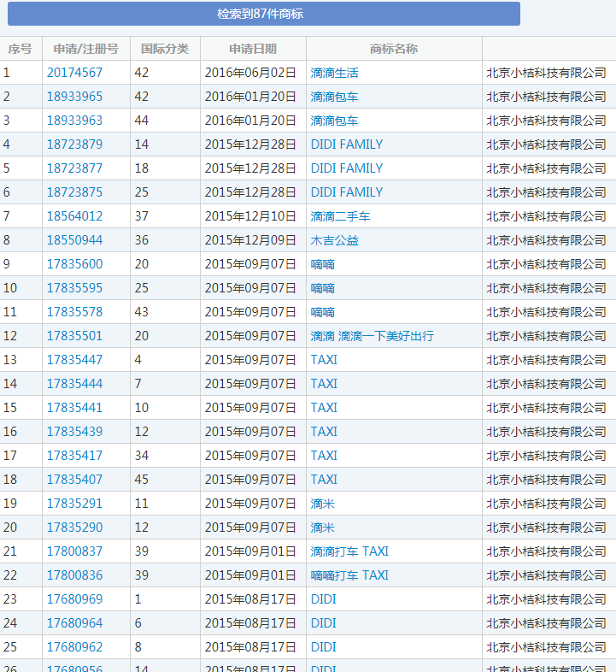Open registration number 18933965

[74, 97]
